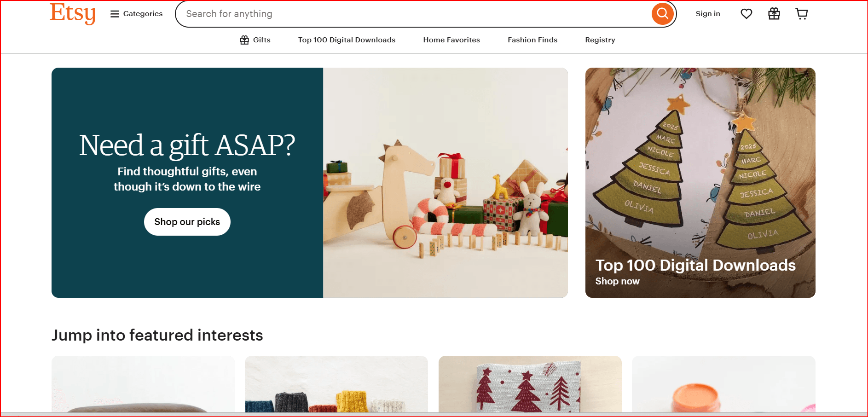Viewport: 868px width, 417px height.
Task: Expand the Categories menu
Action: [x=137, y=14]
